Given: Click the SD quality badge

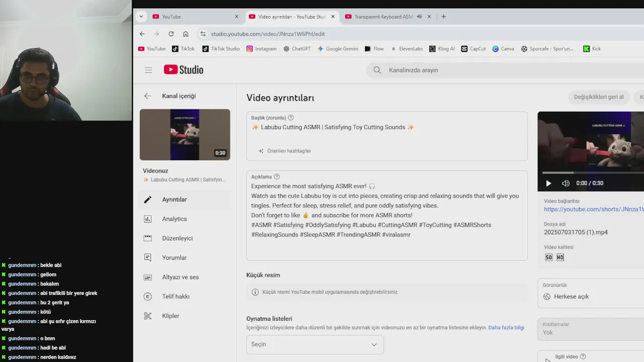Looking at the screenshot, I should (x=548, y=257).
